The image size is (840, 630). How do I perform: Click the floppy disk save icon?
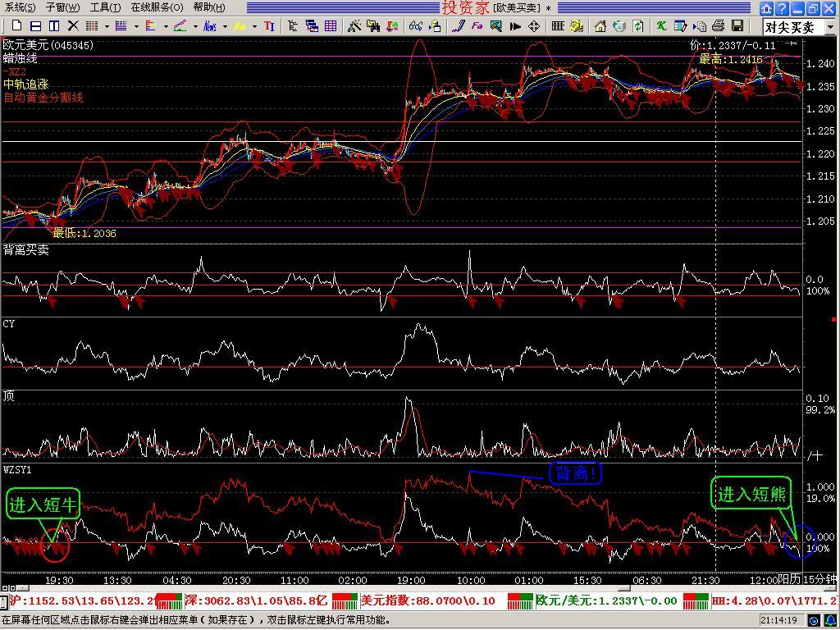[x=737, y=25]
